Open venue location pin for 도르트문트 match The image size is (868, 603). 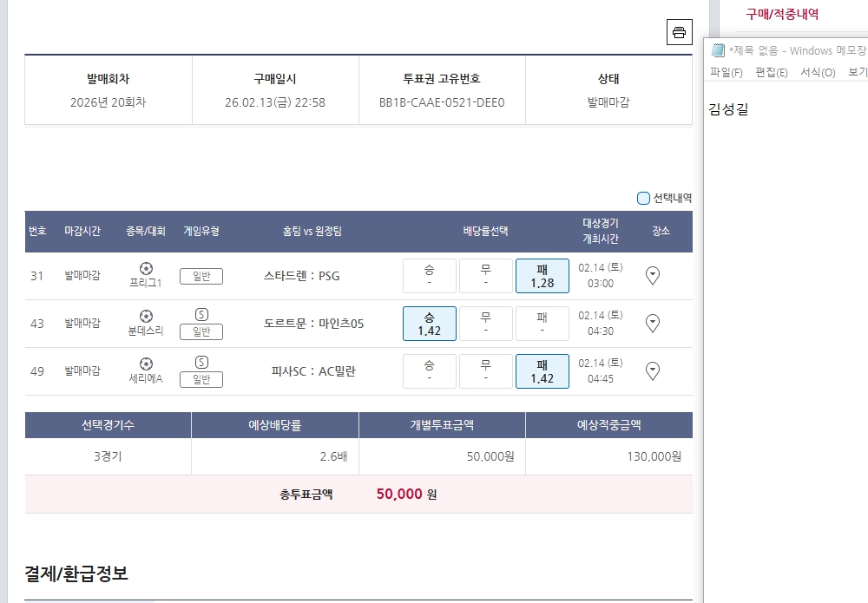coord(653,324)
